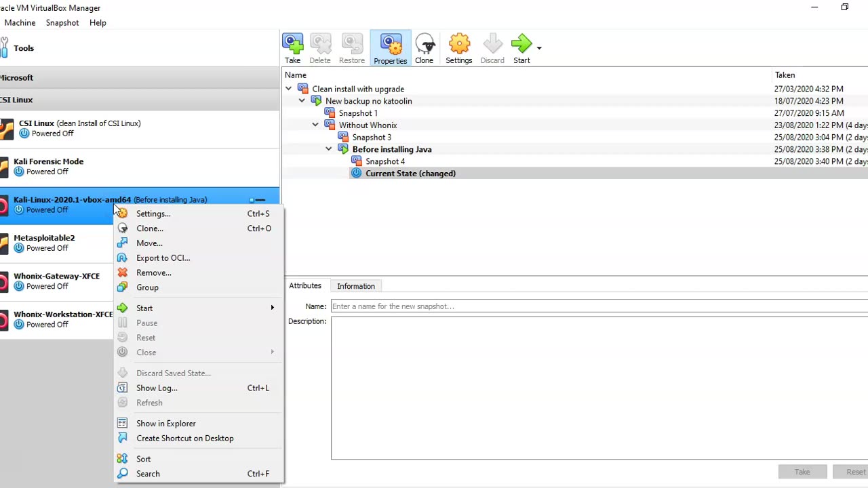Click the Kali-Linux VM tools menu icon
The height and width of the screenshot is (488, 868).
pos(258,200)
